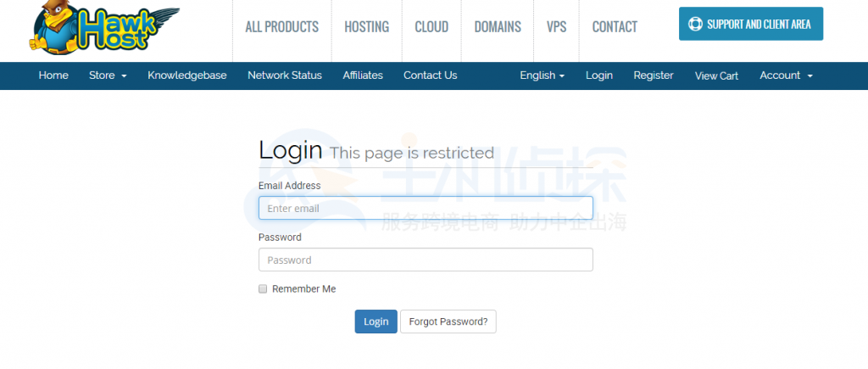
Task: Click into the Password field
Action: point(426,260)
